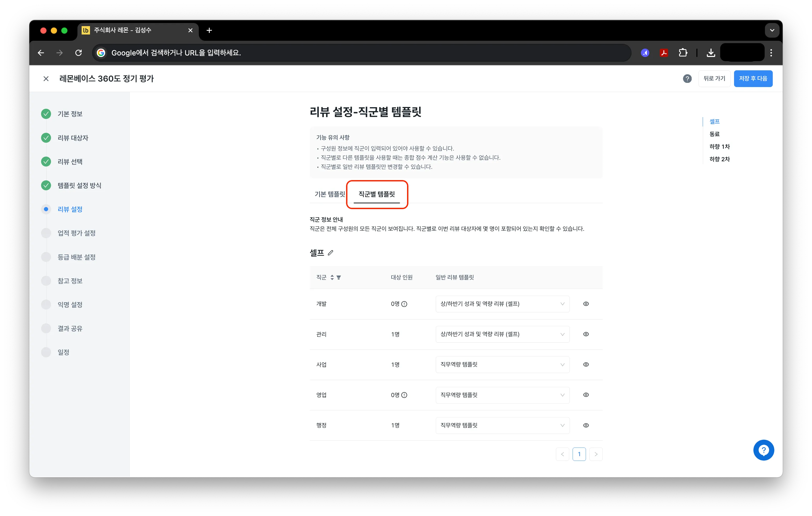The image size is (812, 516).
Task: Go to the 업적 평가 설정 step
Action: coord(76,233)
